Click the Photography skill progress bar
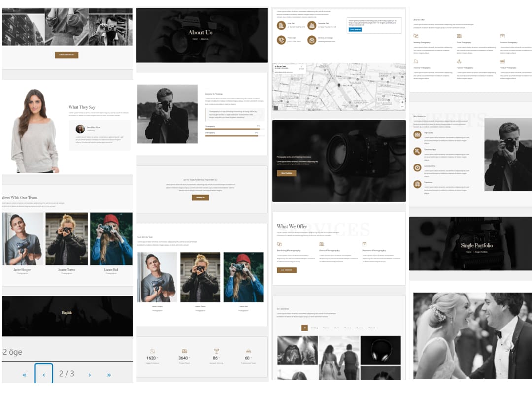Image resolution: width=532 pixels, height=394 pixels. [236, 129]
